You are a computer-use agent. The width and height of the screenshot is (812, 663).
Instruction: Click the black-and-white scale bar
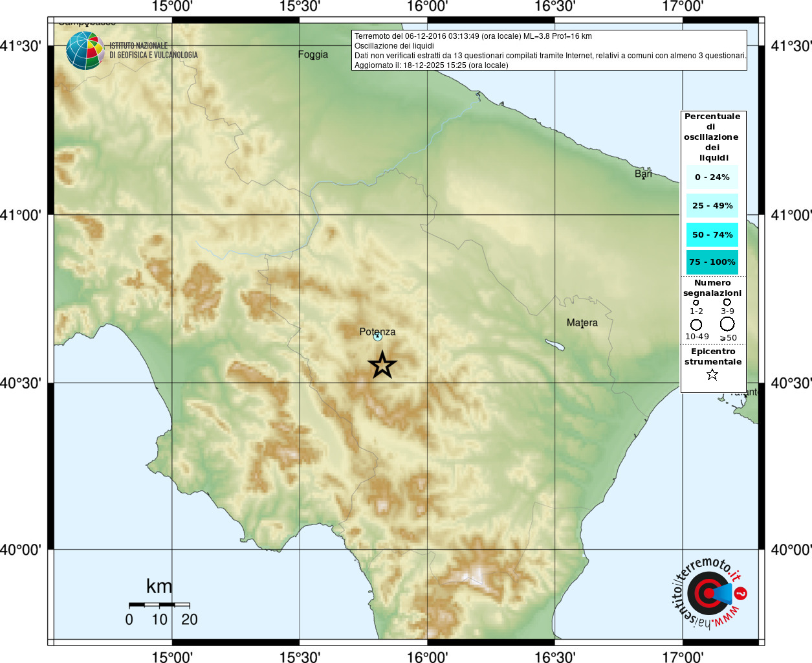pyautogui.click(x=159, y=605)
